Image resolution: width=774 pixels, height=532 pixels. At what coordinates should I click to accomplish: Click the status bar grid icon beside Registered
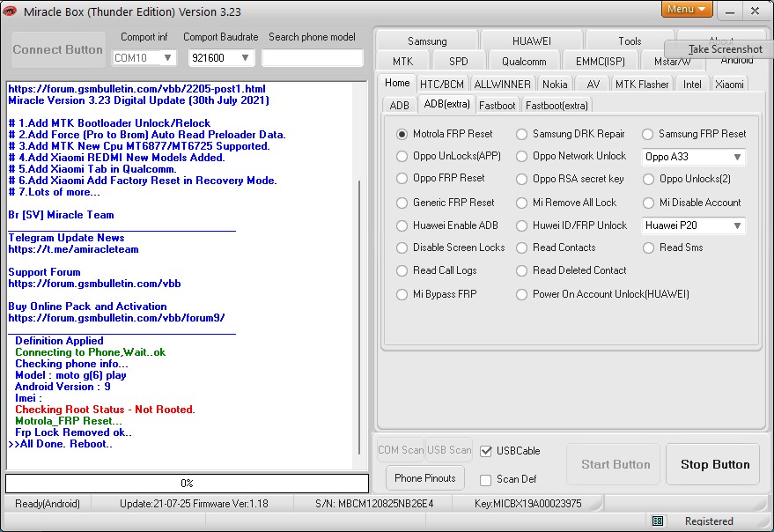point(658,521)
